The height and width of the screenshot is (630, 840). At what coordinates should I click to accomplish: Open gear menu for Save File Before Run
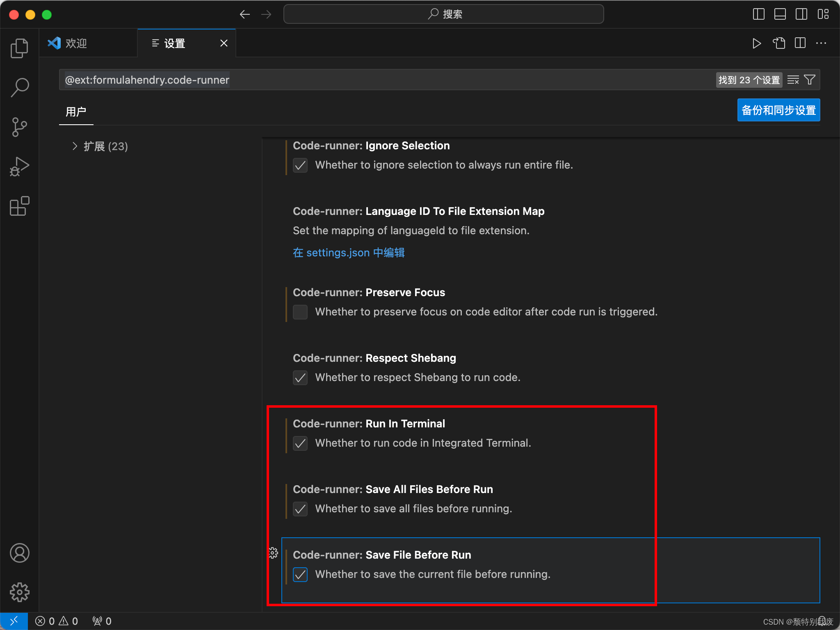pyautogui.click(x=273, y=553)
